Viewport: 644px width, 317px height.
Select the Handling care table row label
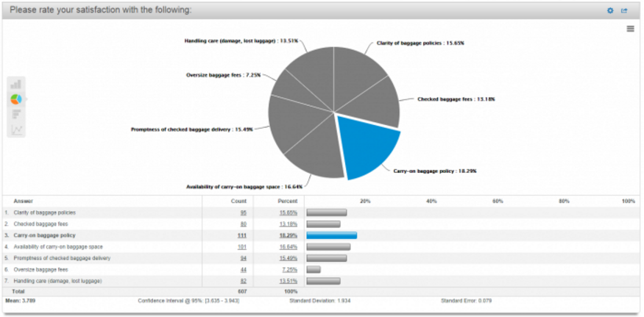(x=58, y=281)
